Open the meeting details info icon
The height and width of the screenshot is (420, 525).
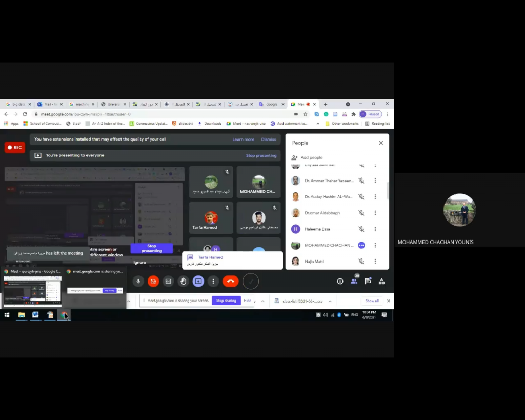pyautogui.click(x=340, y=281)
